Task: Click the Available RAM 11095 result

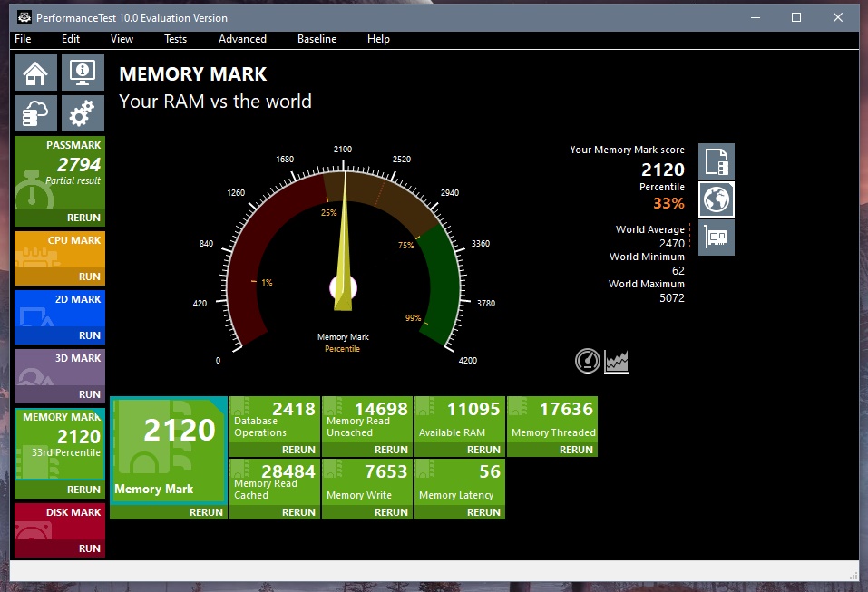Action: [460, 420]
